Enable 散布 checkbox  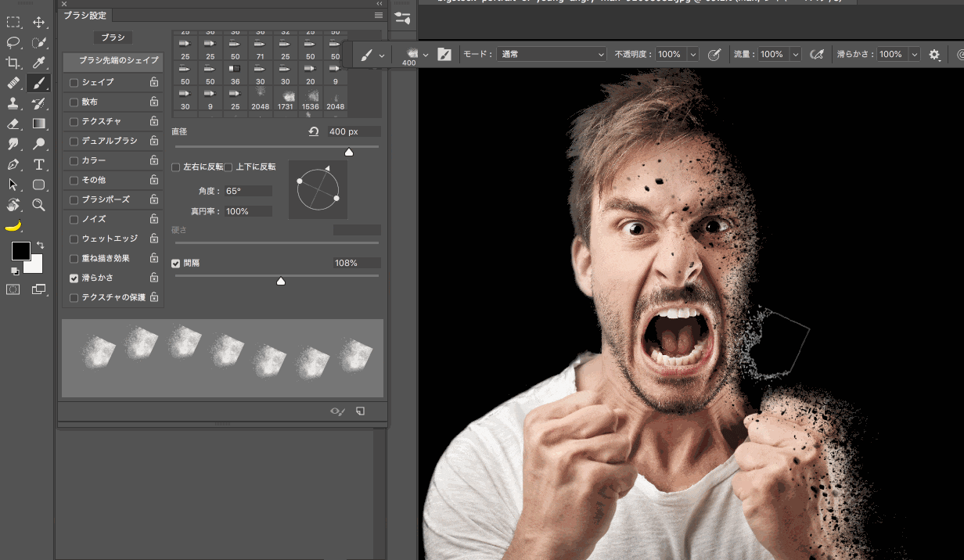[74, 102]
